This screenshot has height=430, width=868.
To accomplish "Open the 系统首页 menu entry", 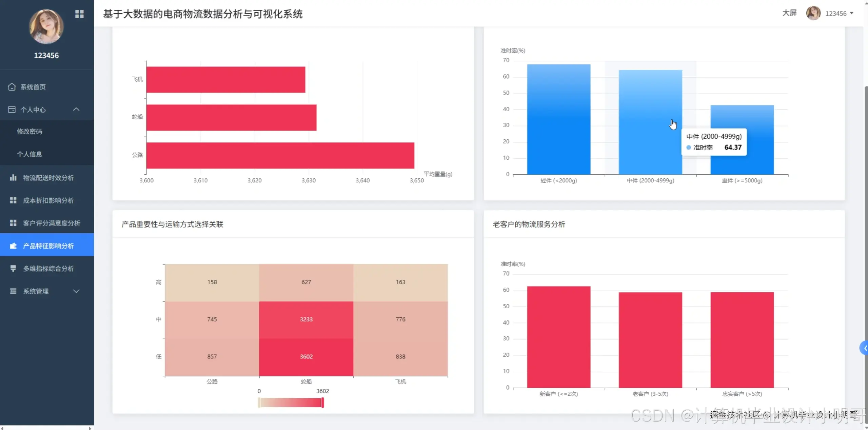I will pyautogui.click(x=33, y=87).
